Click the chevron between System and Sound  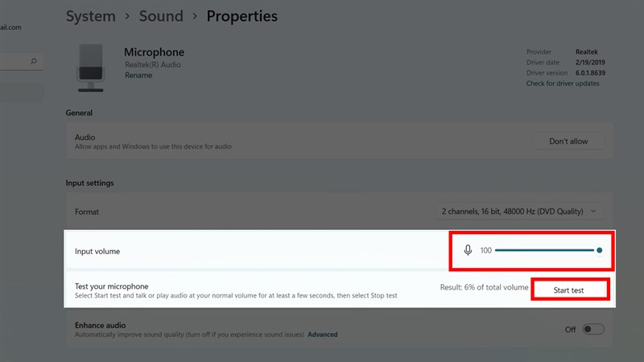click(127, 16)
